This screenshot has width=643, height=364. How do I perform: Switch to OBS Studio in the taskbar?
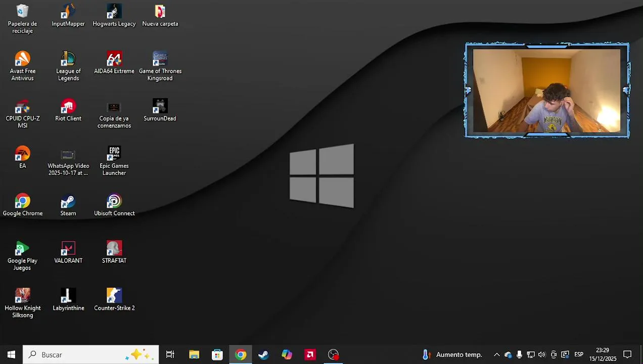click(333, 354)
